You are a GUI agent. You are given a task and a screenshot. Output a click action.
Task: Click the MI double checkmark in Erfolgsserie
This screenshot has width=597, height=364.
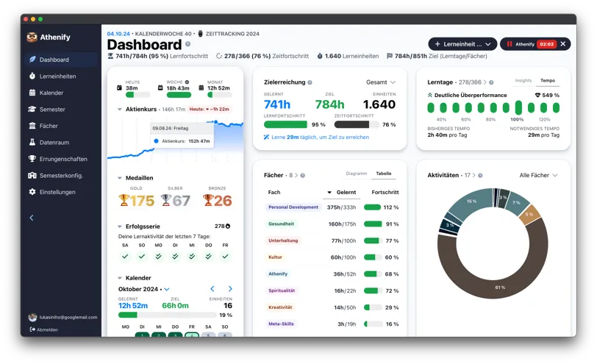tap(192, 256)
